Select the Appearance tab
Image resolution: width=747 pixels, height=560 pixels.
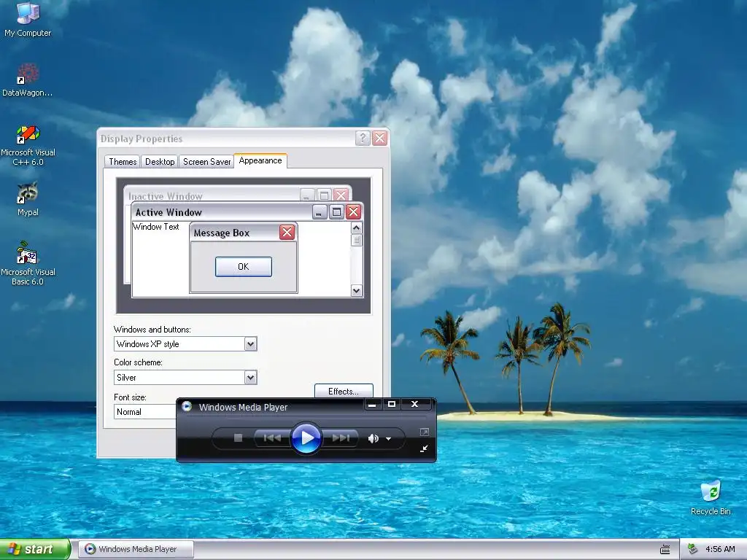click(x=260, y=160)
